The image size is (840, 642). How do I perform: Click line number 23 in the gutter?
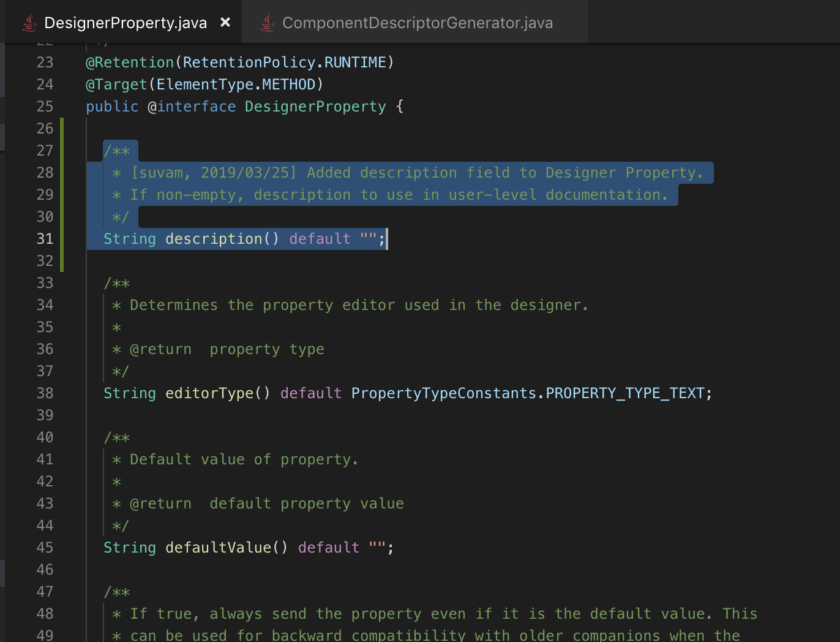45,62
